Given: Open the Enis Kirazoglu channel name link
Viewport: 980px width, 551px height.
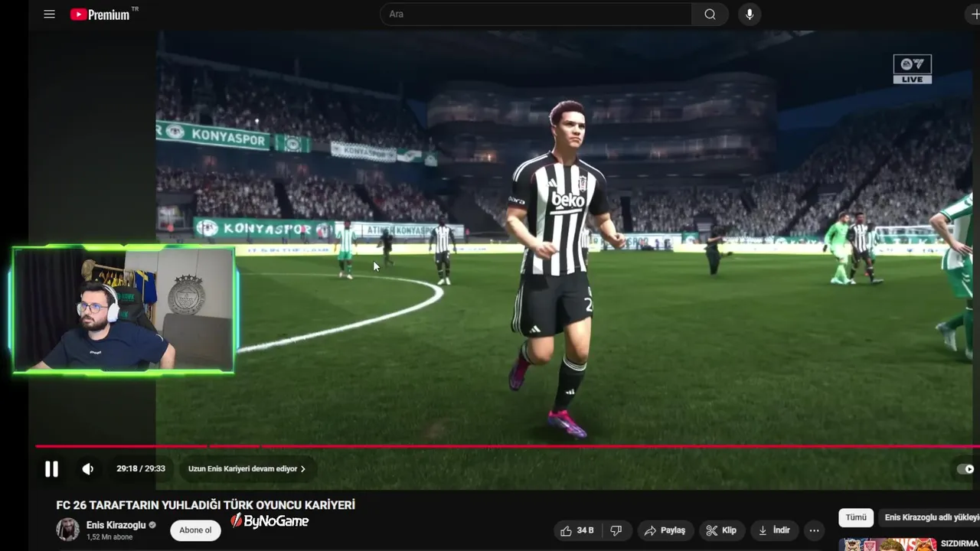Looking at the screenshot, I should 116,525.
